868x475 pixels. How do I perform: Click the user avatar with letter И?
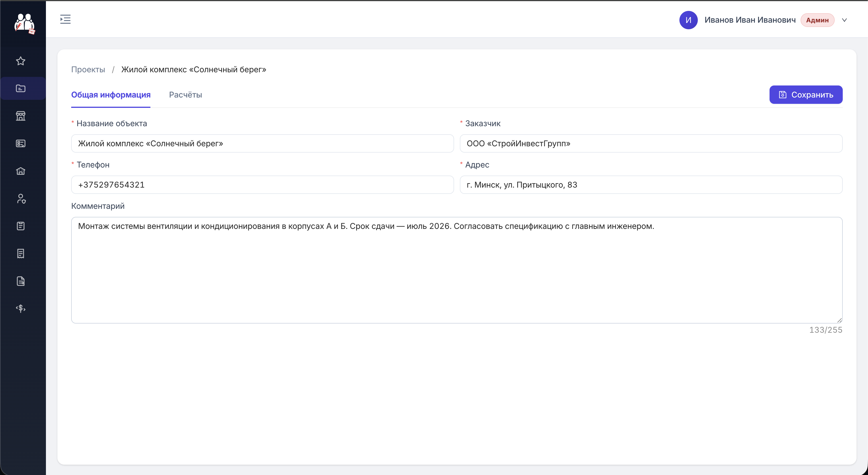click(688, 20)
